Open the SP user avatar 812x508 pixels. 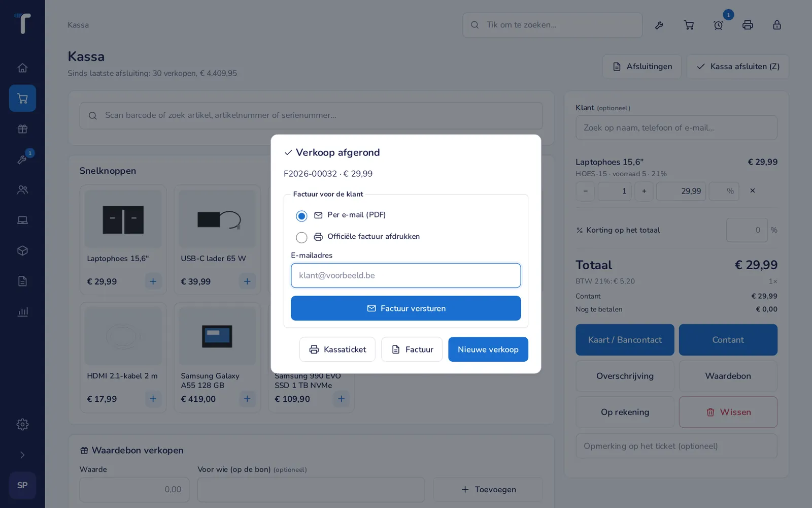point(22,485)
